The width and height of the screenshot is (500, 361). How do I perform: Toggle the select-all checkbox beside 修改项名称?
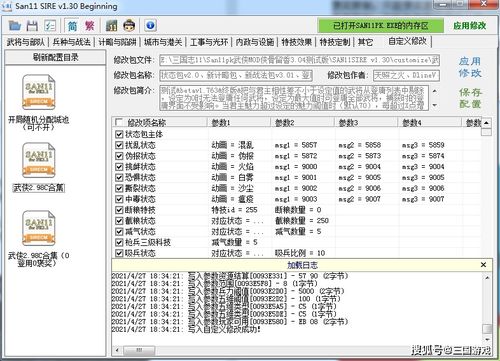119,122
